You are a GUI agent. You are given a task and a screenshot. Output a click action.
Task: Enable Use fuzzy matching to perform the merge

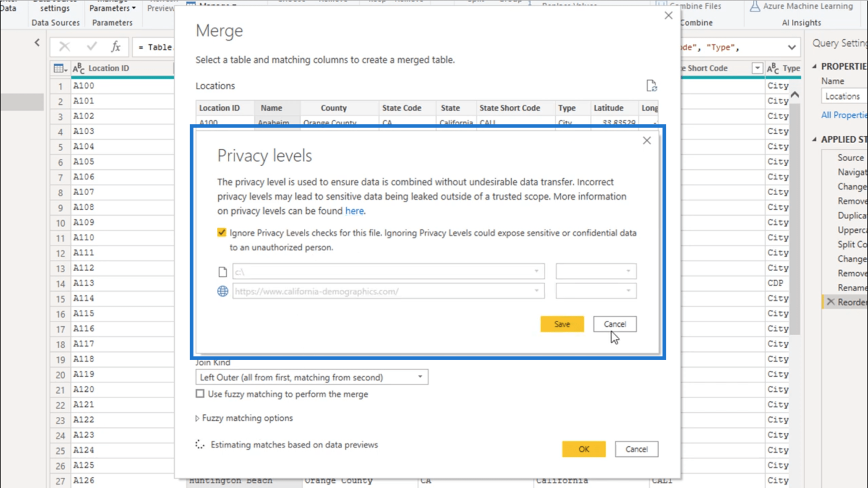pos(200,394)
